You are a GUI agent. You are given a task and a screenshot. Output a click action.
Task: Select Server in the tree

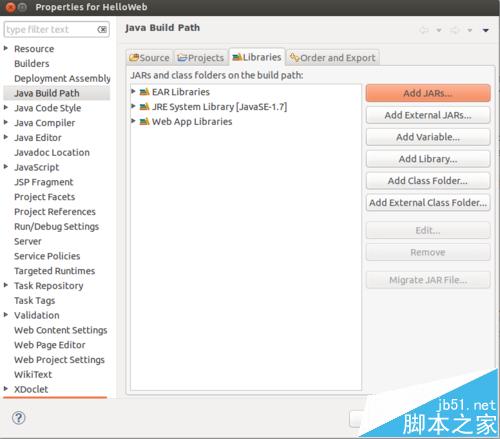pyautogui.click(x=28, y=241)
